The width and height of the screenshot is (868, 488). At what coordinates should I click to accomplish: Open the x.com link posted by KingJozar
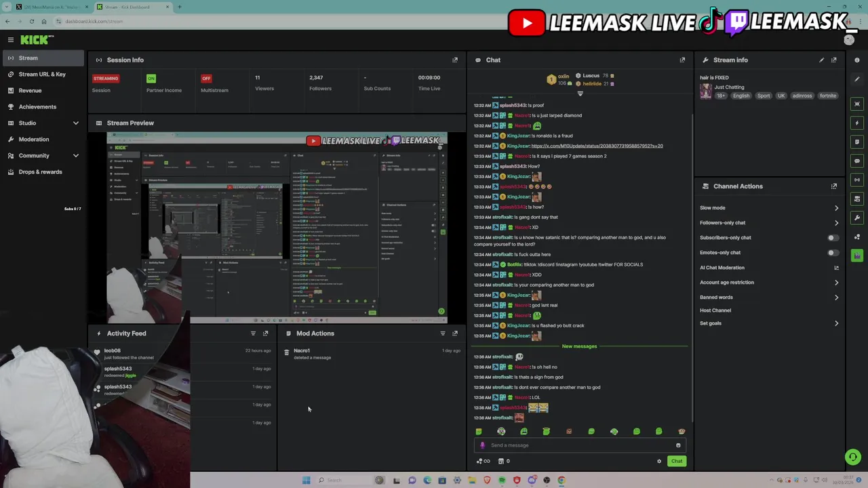597,146
